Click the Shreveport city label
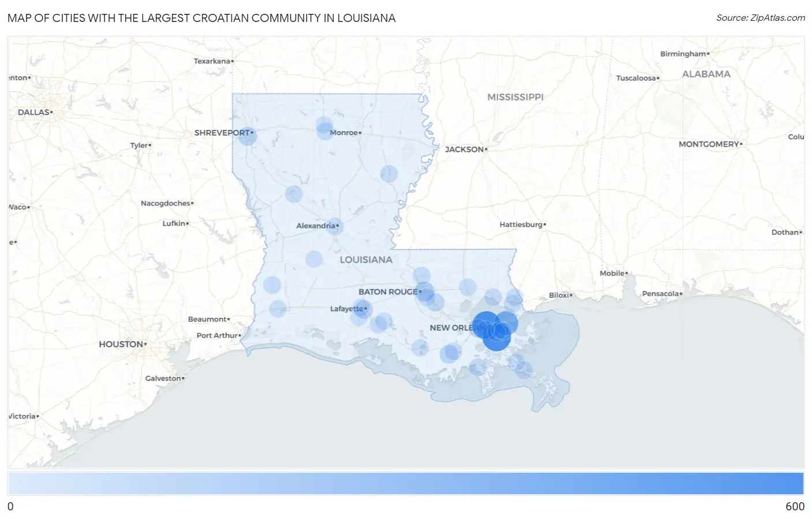The height and width of the screenshot is (519, 812). [223, 133]
